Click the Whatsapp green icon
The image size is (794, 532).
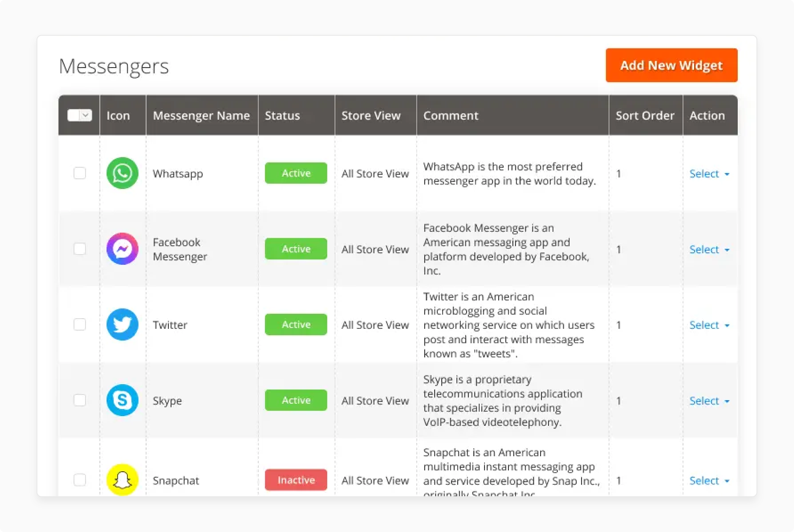pos(122,173)
